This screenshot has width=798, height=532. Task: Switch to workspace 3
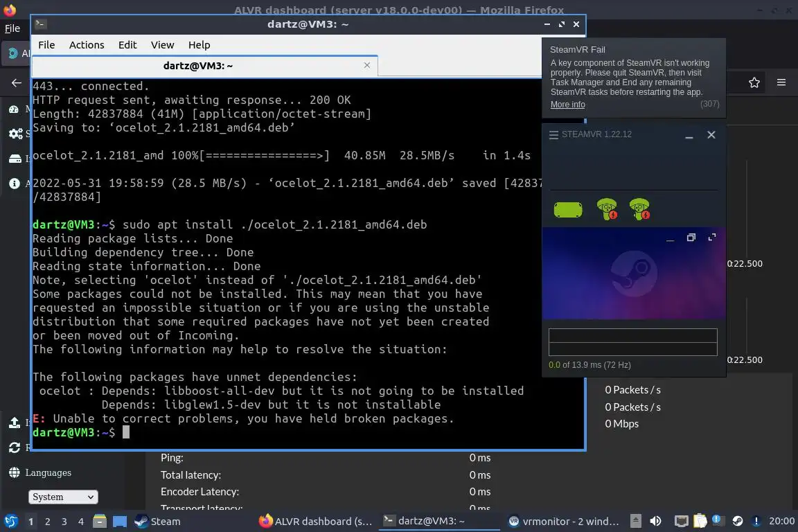point(64,522)
